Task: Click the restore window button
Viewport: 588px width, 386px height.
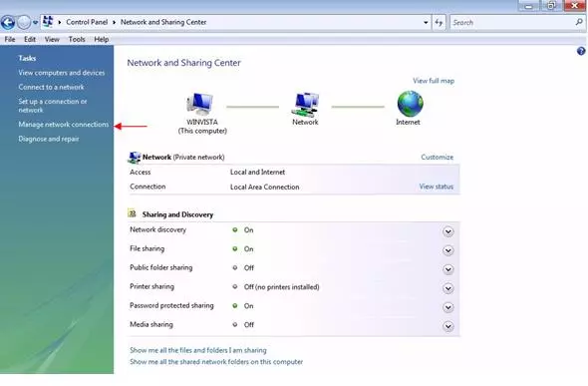Action: (551, 6)
